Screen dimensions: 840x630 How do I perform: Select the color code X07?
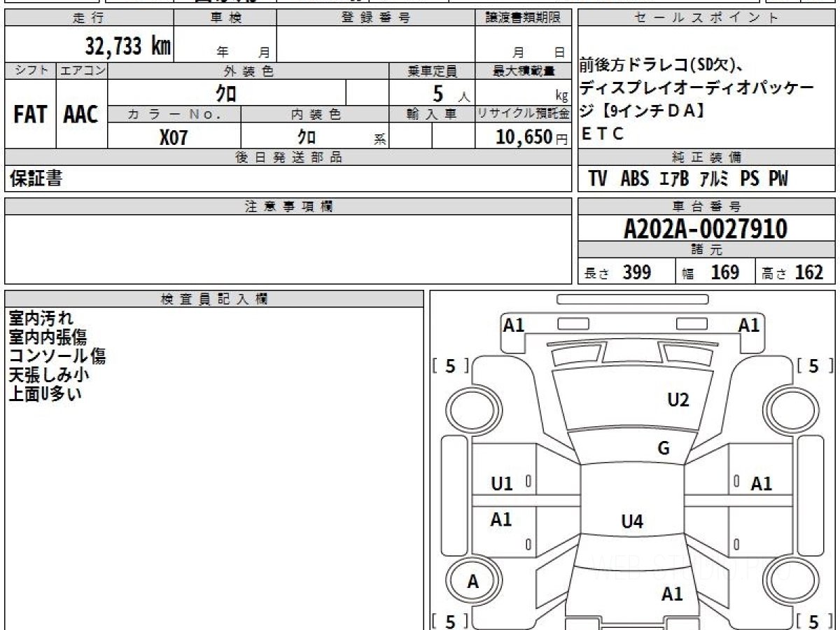pyautogui.click(x=174, y=136)
